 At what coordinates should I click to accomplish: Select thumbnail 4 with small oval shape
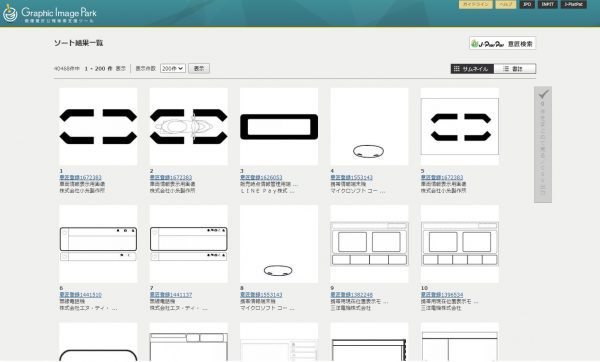[369, 127]
